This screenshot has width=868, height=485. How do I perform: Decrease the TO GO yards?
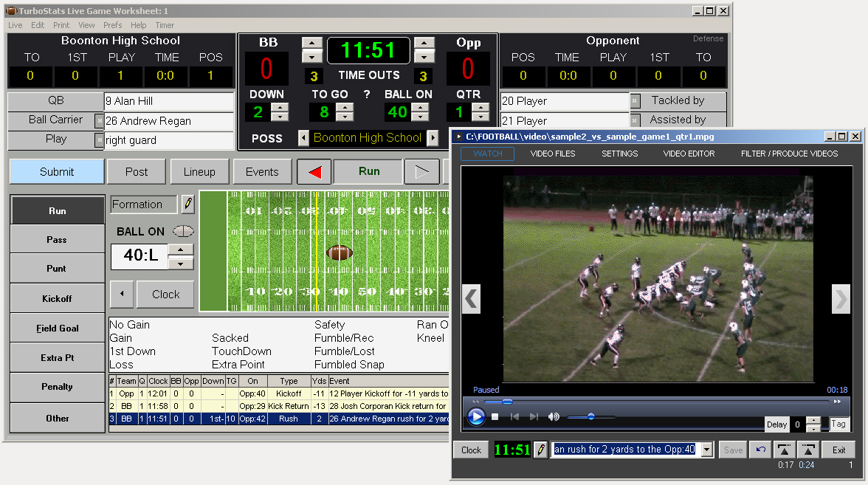point(345,117)
